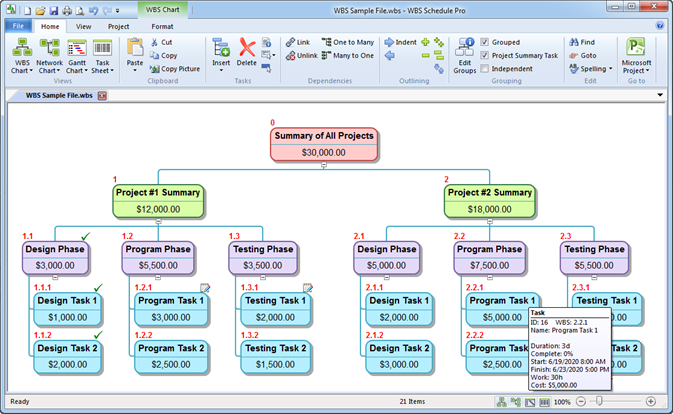673x414 pixels.
Task: Collapse Project #1 Summary branch
Action: (158, 221)
